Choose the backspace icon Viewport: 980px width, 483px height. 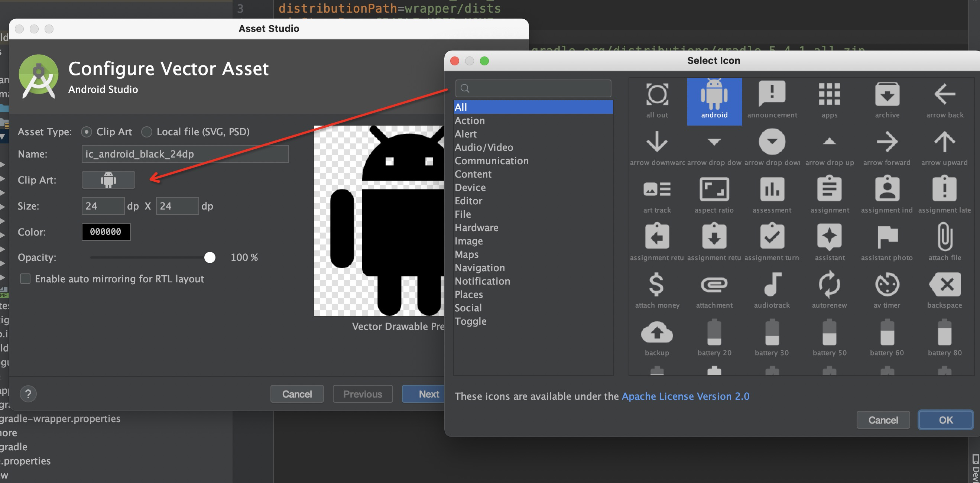tap(945, 285)
